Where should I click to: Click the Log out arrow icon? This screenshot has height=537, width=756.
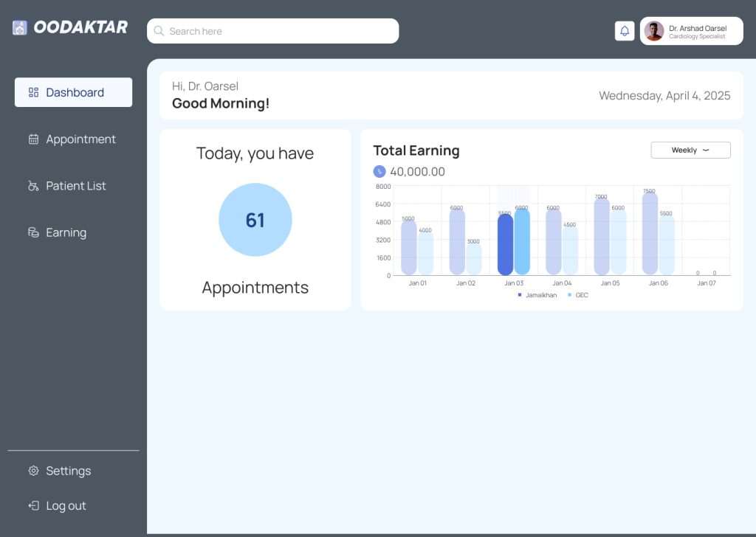coord(33,506)
